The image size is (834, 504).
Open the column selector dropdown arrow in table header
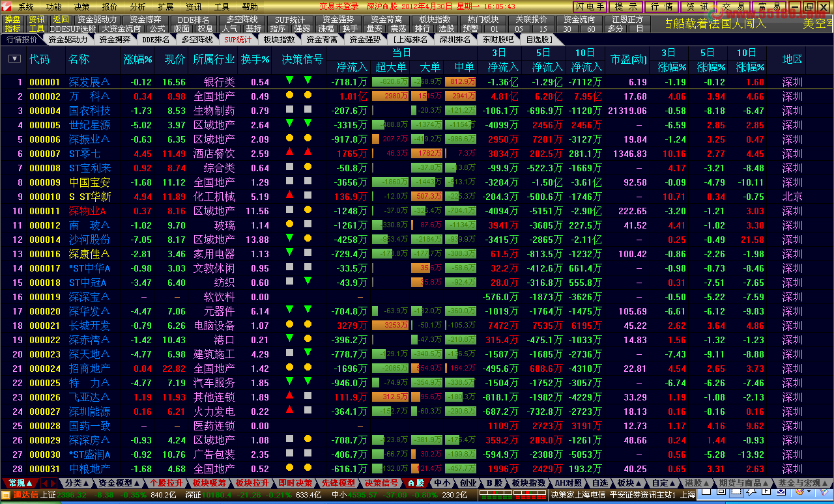click(14, 59)
